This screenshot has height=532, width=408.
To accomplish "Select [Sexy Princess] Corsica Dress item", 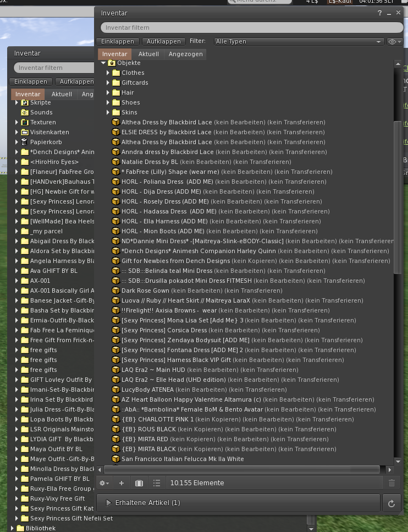I will click(220, 330).
